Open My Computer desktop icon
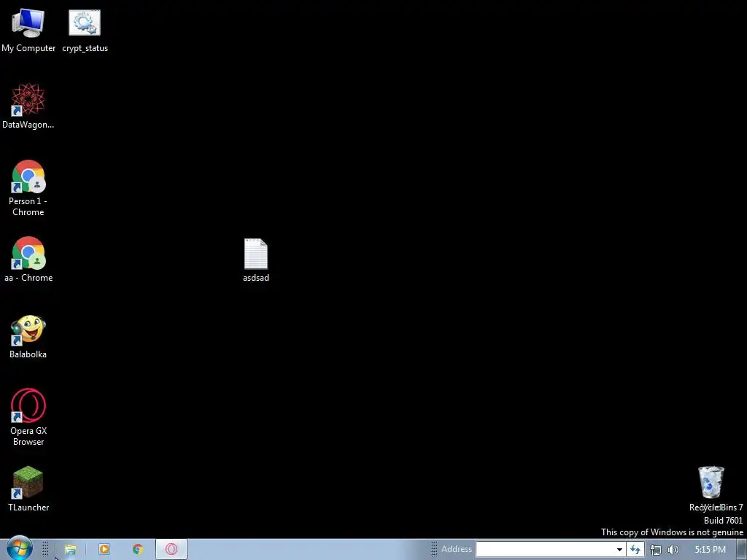747x560 pixels. point(28,31)
